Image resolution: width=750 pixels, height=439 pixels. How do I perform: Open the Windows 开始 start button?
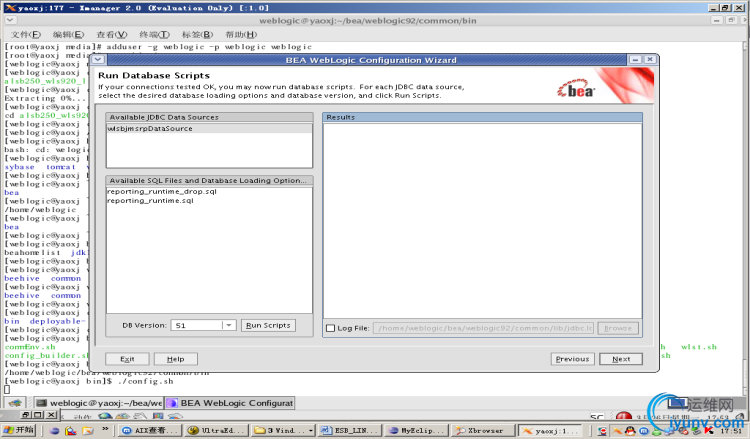tap(19, 430)
